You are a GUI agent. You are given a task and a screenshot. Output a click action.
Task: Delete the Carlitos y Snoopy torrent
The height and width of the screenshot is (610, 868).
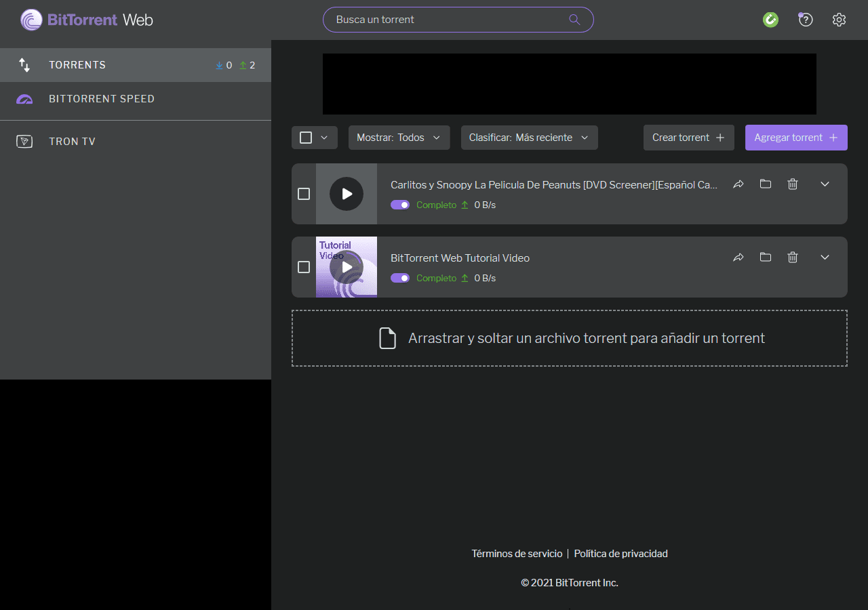point(793,184)
